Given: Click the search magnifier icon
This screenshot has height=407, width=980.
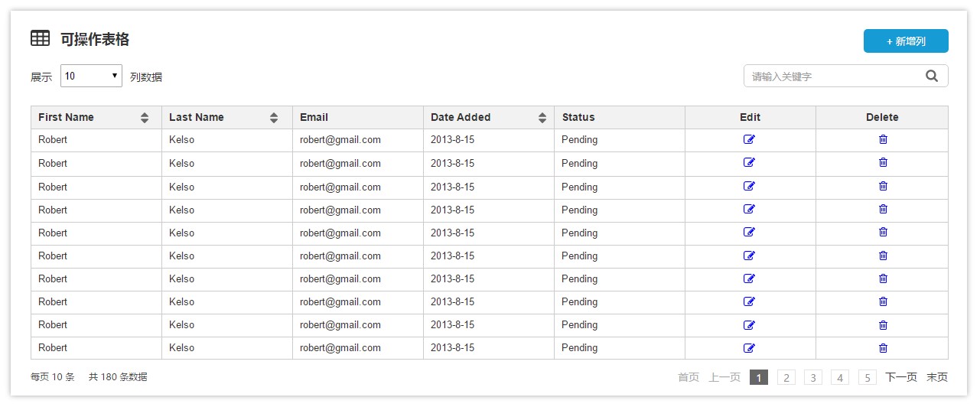Looking at the screenshot, I should (931, 76).
